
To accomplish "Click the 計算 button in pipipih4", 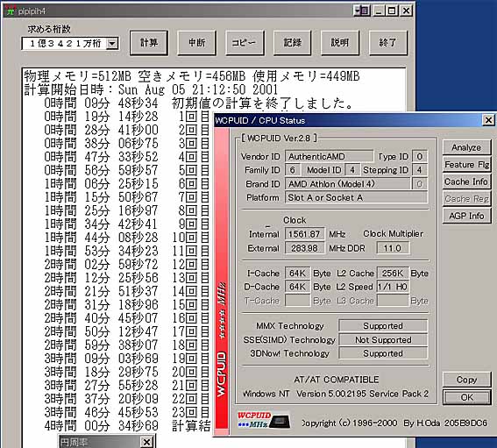I will (149, 43).
